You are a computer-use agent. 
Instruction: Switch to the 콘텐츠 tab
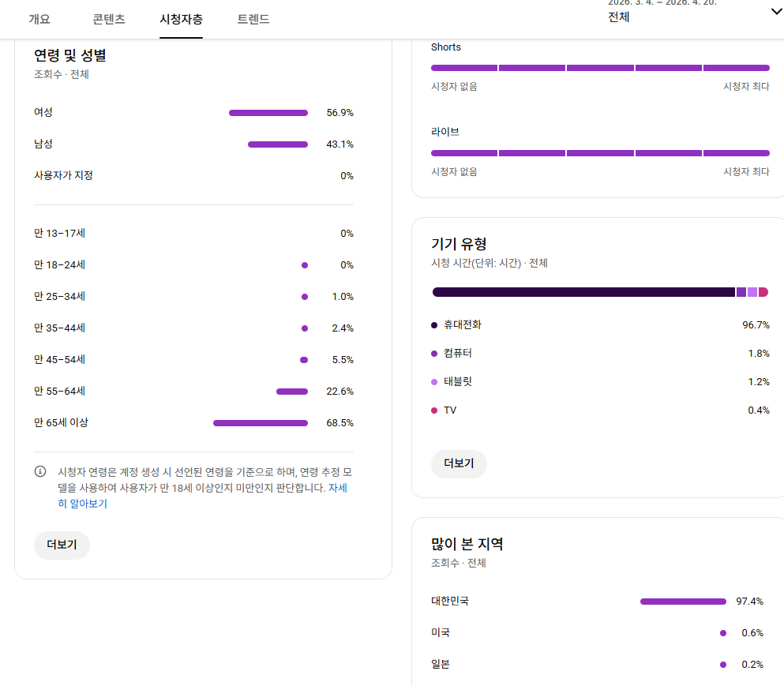(109, 19)
